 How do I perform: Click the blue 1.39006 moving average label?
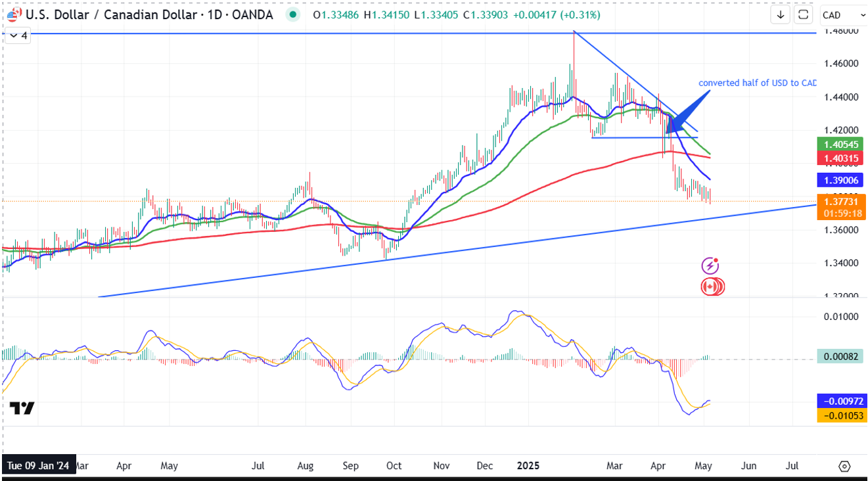[840, 179]
